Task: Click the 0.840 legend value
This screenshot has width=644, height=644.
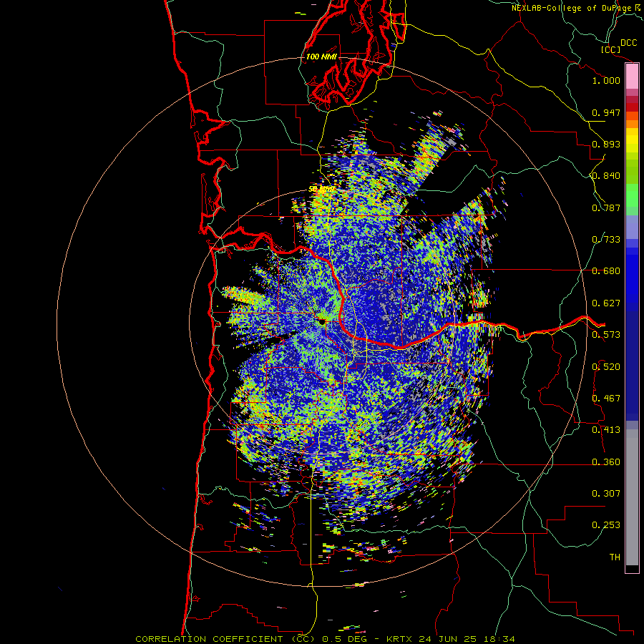Action: pos(606,176)
